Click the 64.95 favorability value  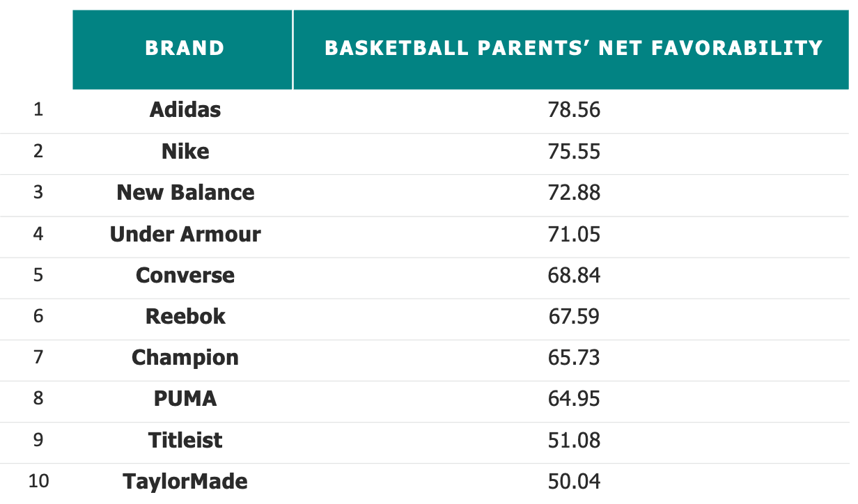pyautogui.click(x=574, y=399)
